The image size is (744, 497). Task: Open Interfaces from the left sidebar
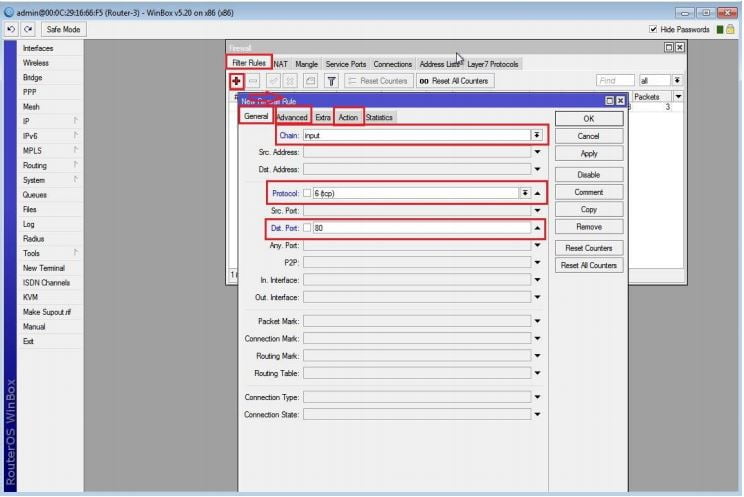(x=38, y=48)
